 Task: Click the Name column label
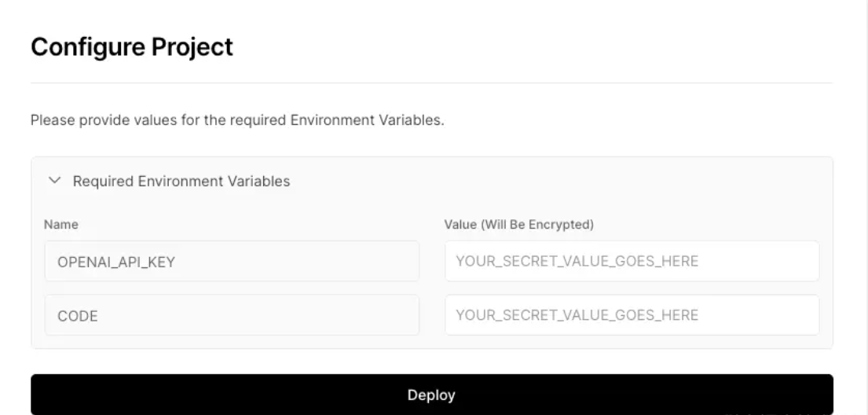pyautogui.click(x=61, y=225)
